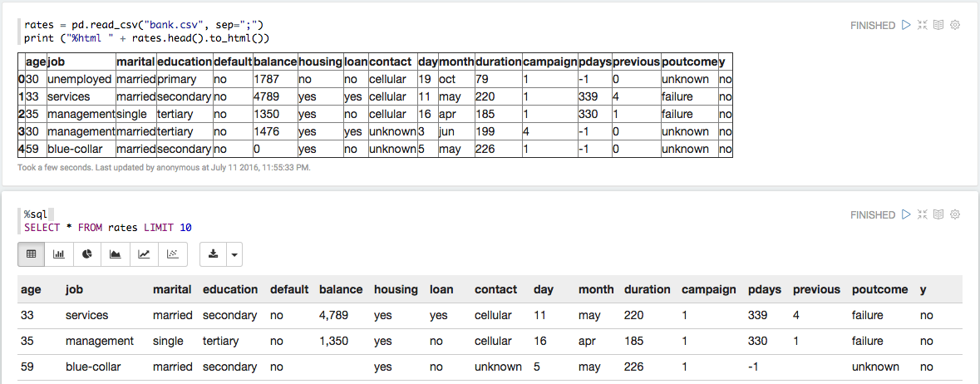Hide the editor of the %sql paragraph

[x=922, y=214]
